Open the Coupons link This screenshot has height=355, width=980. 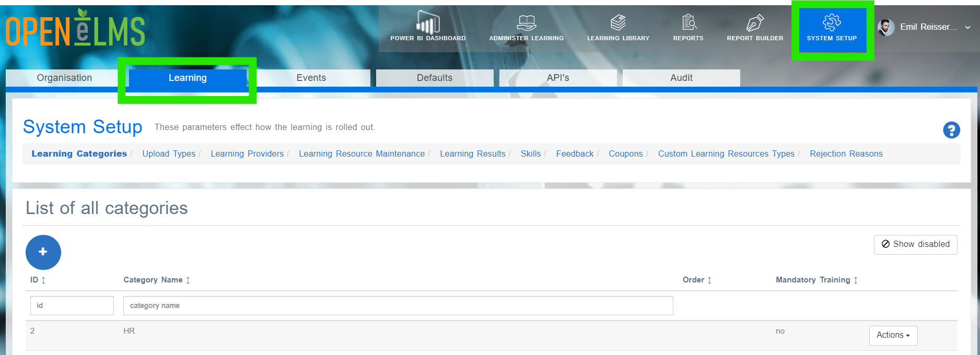coord(626,153)
